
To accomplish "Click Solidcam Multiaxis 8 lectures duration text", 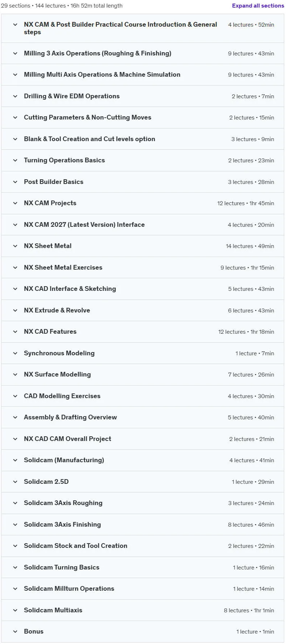I will tap(249, 610).
